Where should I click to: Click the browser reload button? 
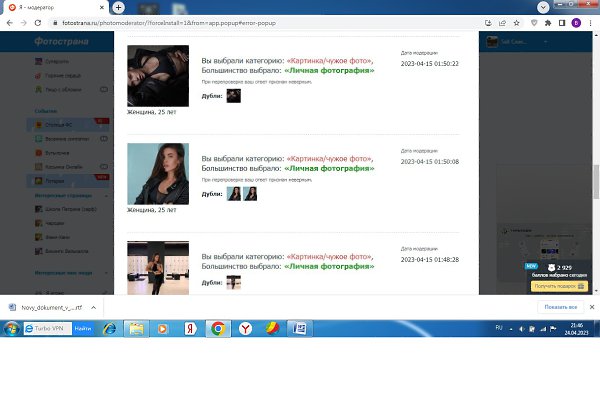point(40,22)
